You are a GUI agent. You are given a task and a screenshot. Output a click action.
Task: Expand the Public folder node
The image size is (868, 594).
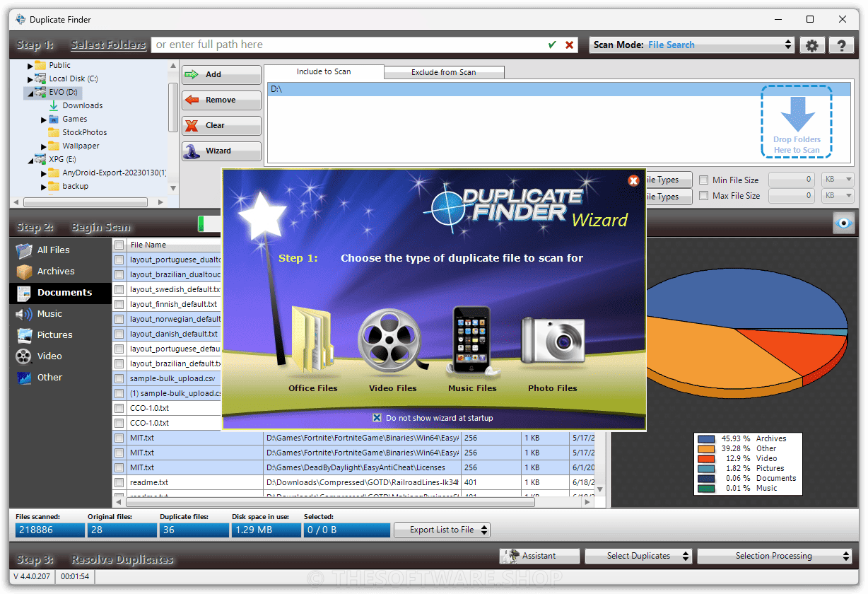(x=30, y=66)
